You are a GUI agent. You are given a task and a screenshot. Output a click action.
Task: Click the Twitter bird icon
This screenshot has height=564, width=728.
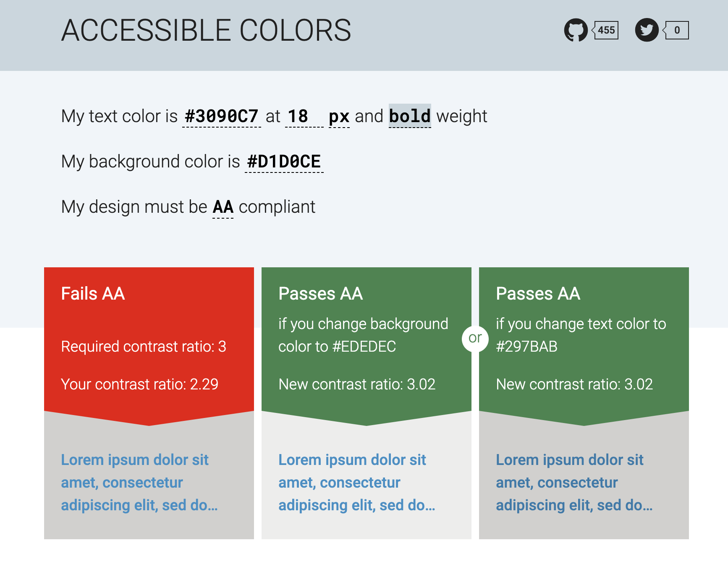point(647,30)
